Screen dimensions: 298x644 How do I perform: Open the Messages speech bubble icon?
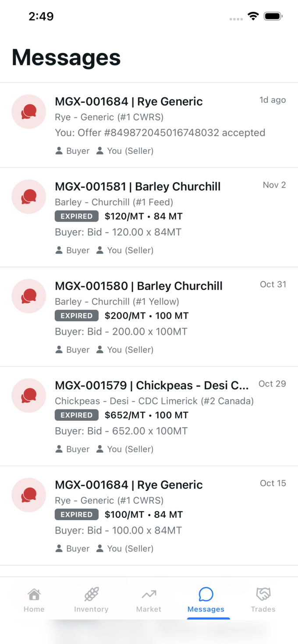[x=206, y=594]
